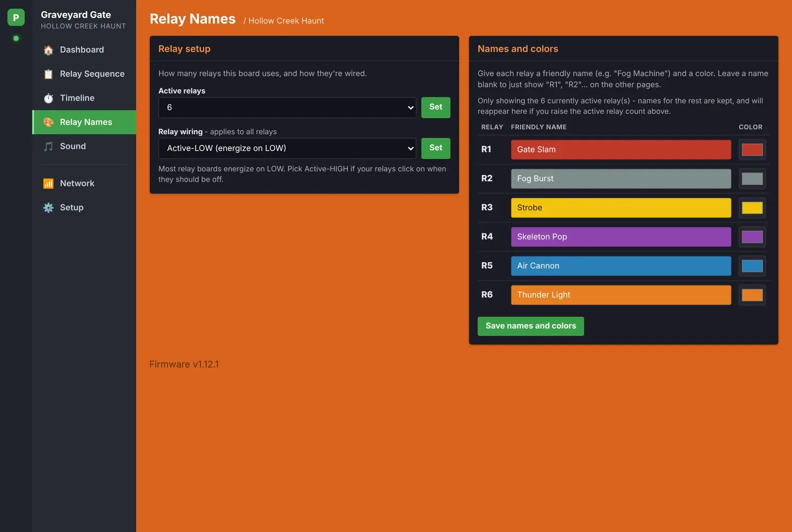Edit the Gate Slam name field

pos(621,149)
